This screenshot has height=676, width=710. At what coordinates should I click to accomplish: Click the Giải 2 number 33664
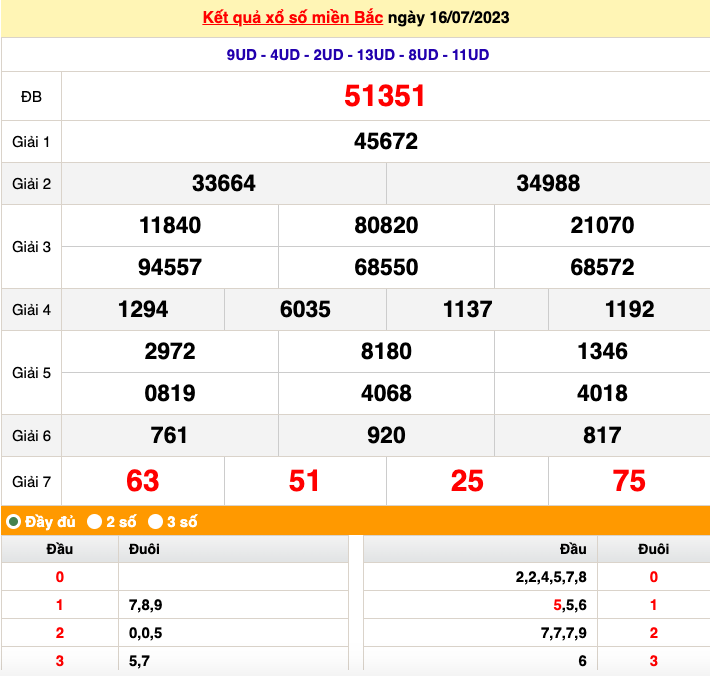(x=224, y=184)
